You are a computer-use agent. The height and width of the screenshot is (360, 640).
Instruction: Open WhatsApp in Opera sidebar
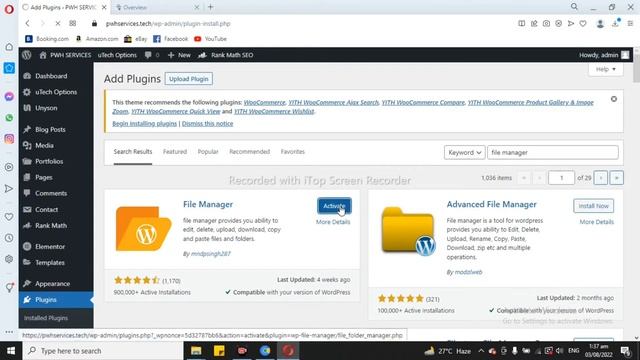9,118
